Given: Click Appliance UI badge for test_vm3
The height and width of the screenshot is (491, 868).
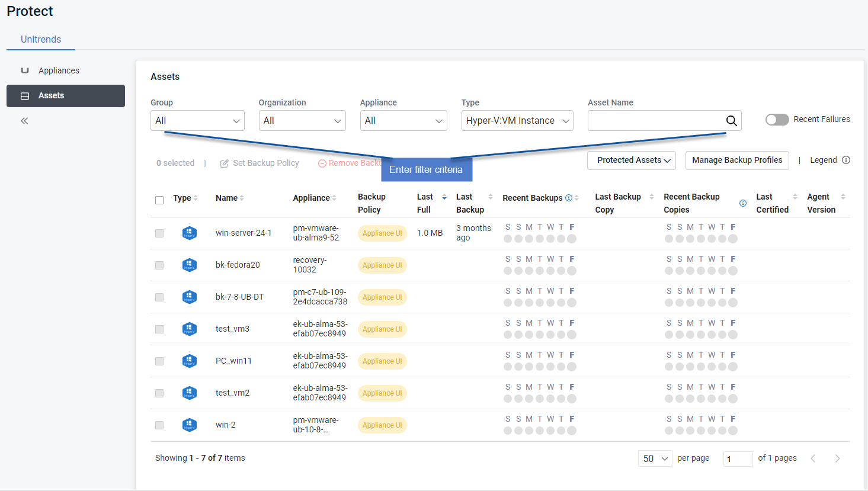Looking at the screenshot, I should [382, 329].
